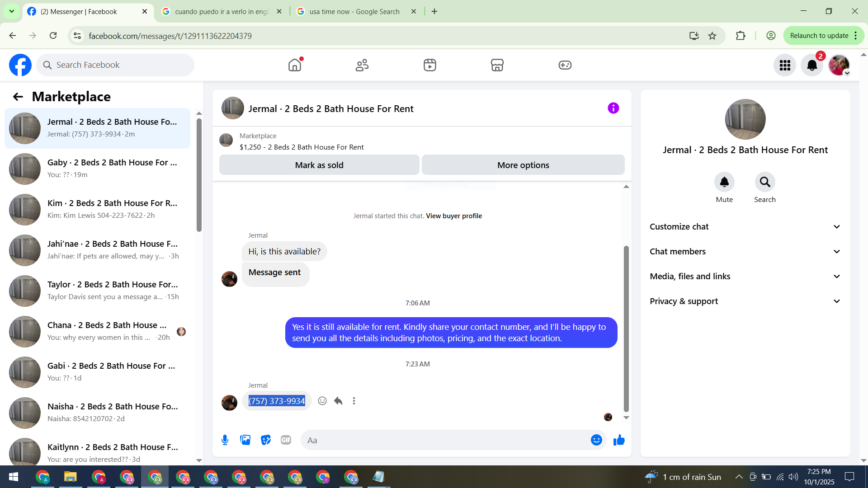The image size is (868, 488).
Task: Open Chrome extensions puzzle icon
Action: [741, 36]
